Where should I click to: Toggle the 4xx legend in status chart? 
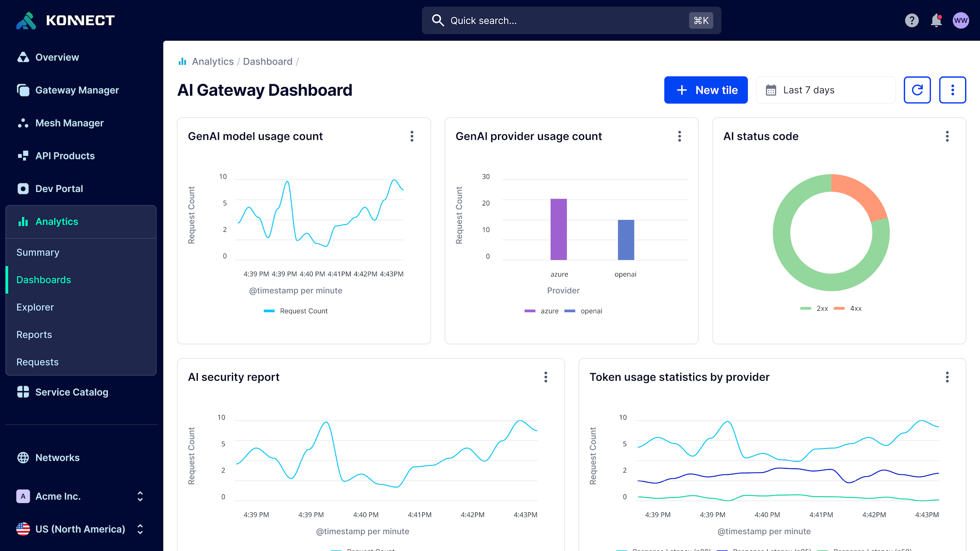click(x=855, y=308)
